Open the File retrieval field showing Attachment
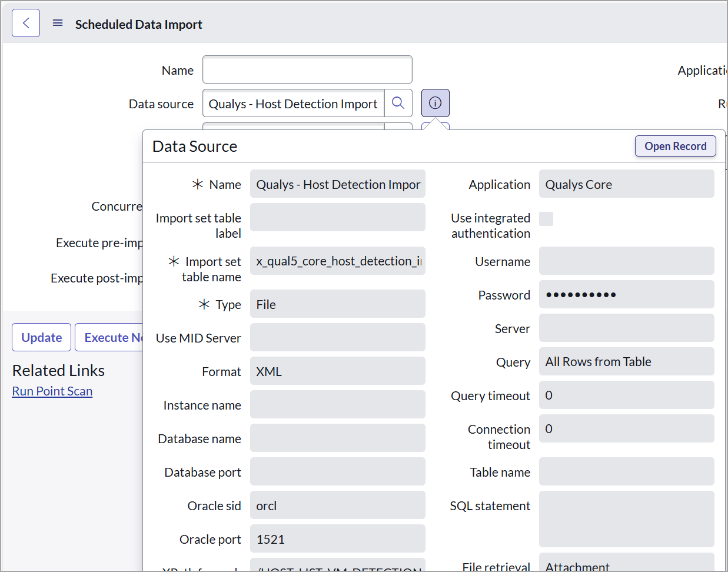 click(x=626, y=564)
